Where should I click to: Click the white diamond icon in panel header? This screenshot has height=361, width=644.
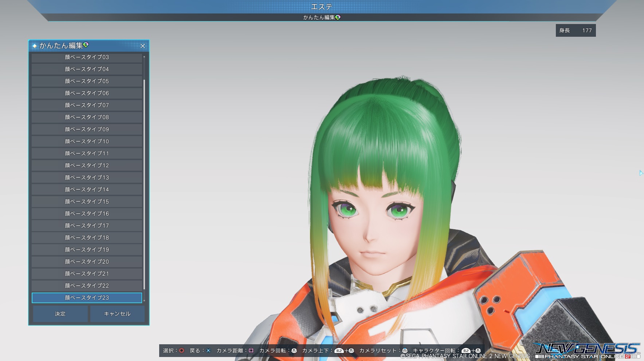point(35,46)
